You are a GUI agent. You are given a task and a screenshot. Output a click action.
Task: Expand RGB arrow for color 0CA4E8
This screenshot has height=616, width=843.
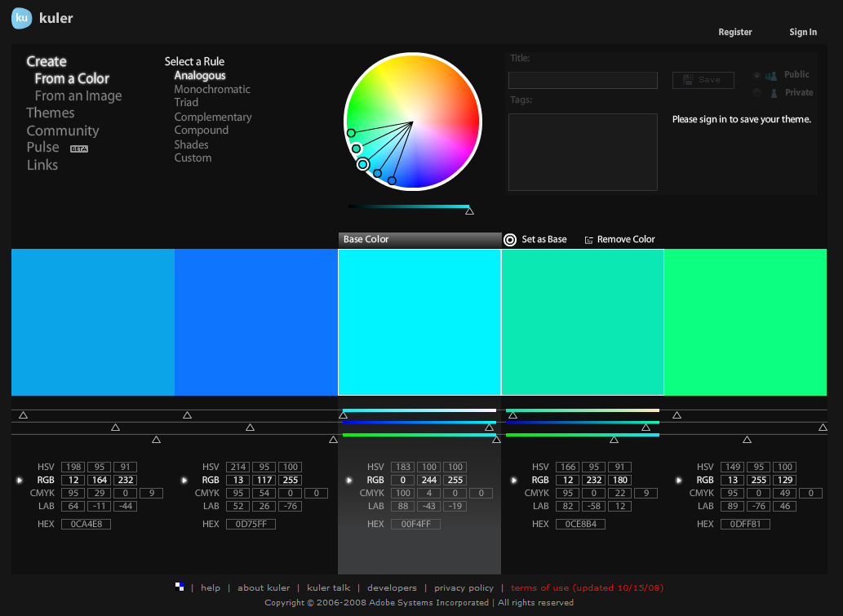coord(20,480)
